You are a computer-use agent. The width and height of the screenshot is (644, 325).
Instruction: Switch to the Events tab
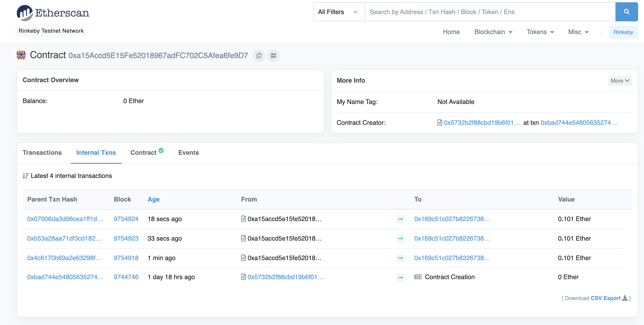pos(188,153)
